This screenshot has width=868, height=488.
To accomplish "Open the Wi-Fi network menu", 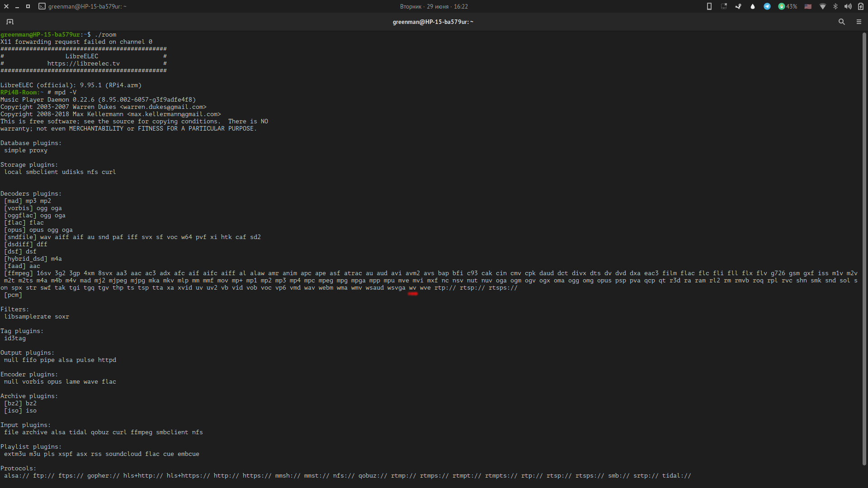I will pyautogui.click(x=823, y=6).
